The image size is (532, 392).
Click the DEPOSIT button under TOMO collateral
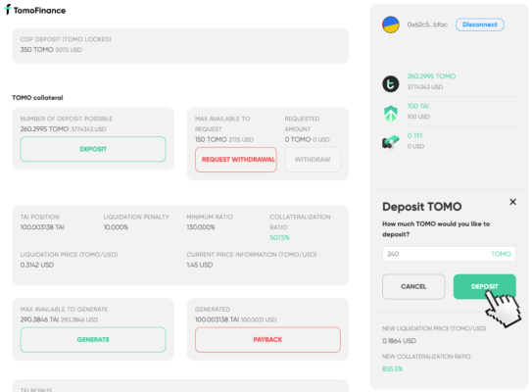[x=93, y=149]
